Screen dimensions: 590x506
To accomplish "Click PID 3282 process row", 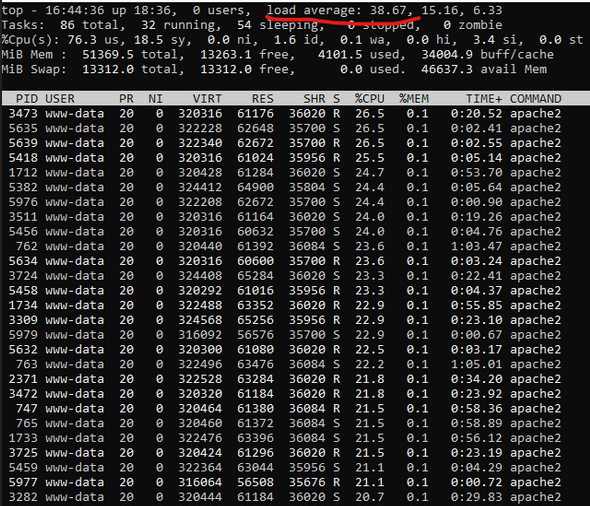I will [285, 497].
